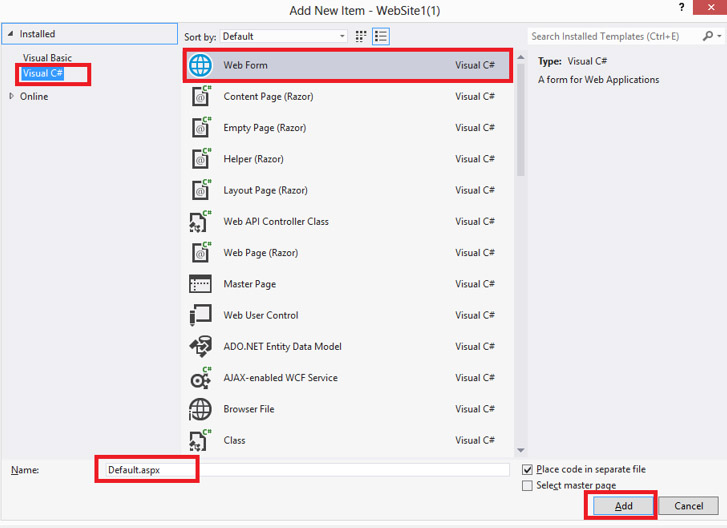Focus the Search Installed Templates box
Screen dimensions: 727x528
pos(613,36)
